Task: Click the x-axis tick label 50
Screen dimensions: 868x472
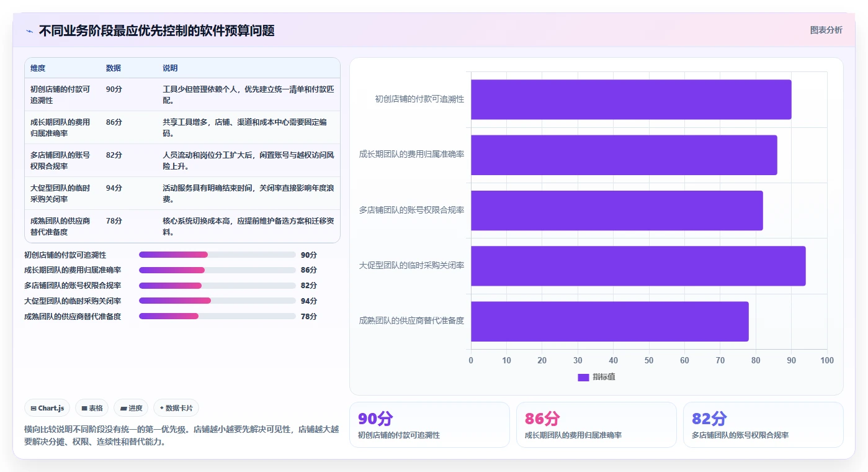Action: 649,361
